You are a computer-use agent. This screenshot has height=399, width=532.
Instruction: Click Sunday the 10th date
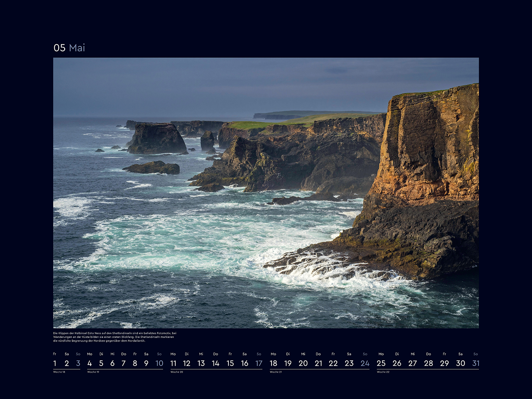click(159, 363)
